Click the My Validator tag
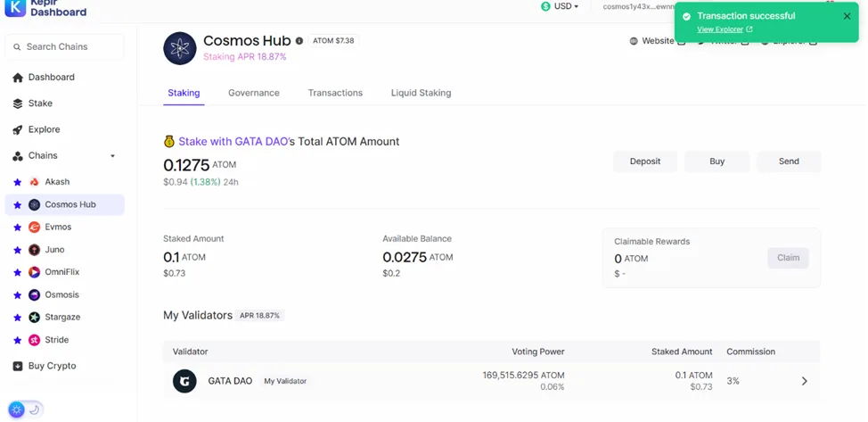Screen dimensions: 868x422 pyautogui.click(x=285, y=382)
